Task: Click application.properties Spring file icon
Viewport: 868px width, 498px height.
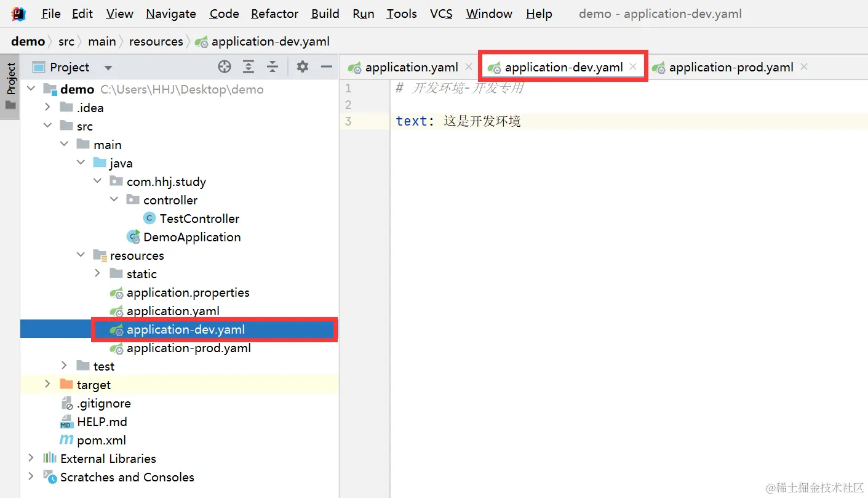Action: 116,292
